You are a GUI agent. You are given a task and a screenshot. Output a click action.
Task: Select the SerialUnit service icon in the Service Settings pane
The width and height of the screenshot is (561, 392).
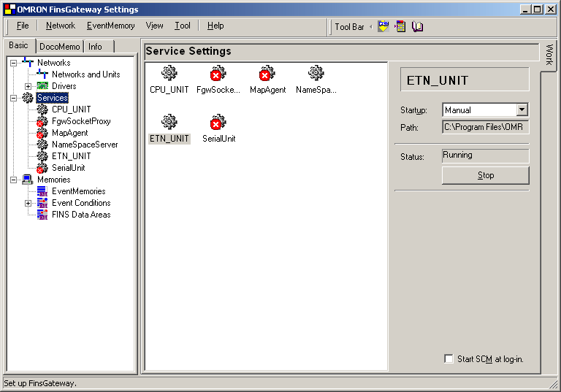[x=218, y=122]
